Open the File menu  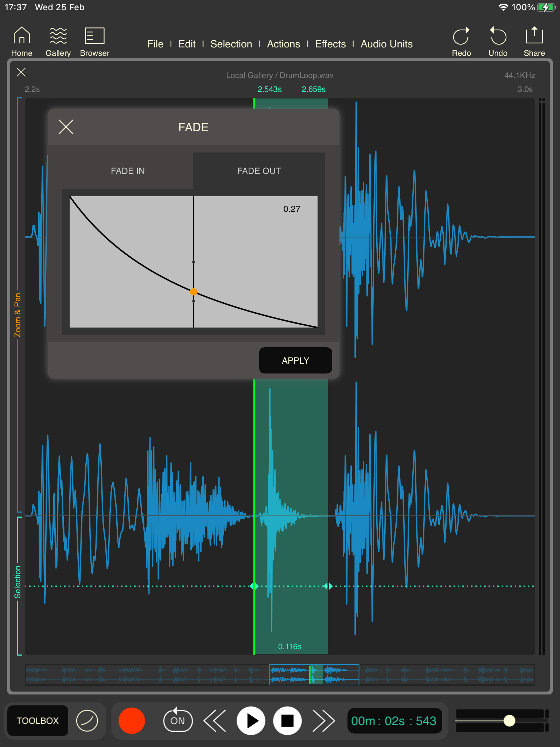pyautogui.click(x=155, y=44)
